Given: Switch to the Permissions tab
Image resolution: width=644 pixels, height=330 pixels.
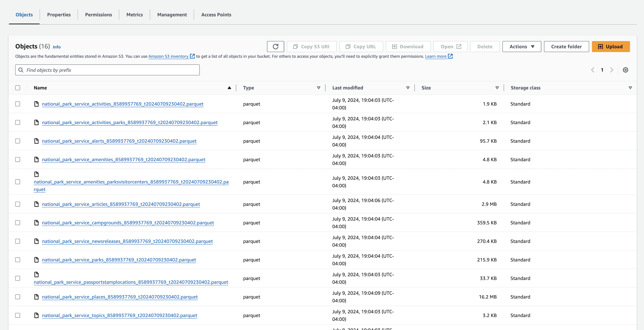Looking at the screenshot, I should (x=98, y=15).
